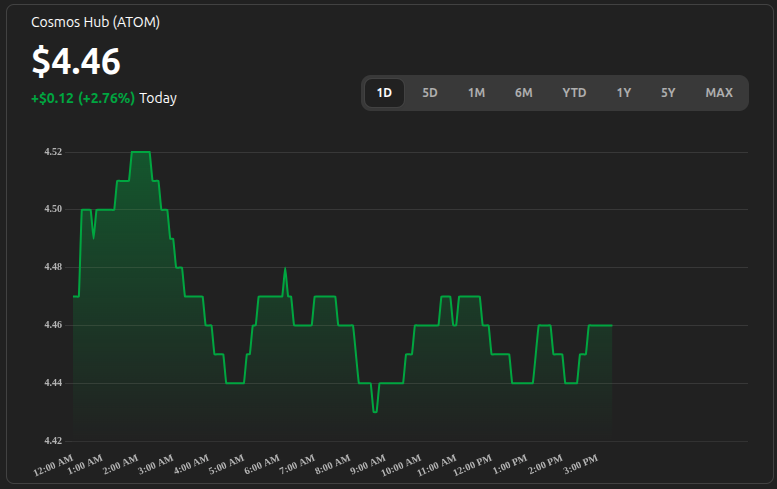This screenshot has width=777, height=489.
Task: Select the MAX time range
Action: point(719,93)
